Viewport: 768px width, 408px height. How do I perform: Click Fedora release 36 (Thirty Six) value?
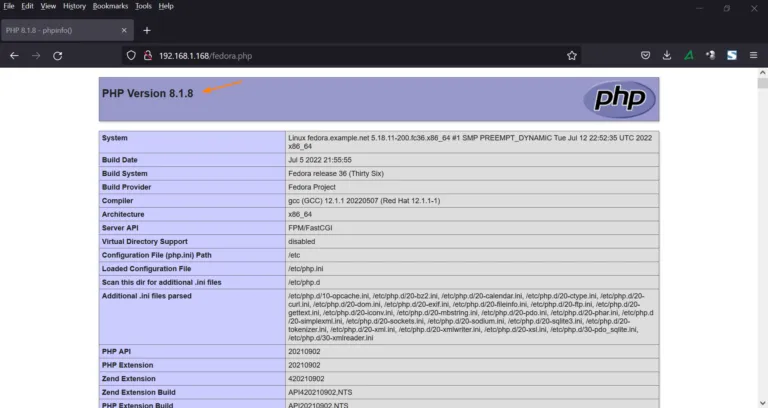(336, 174)
